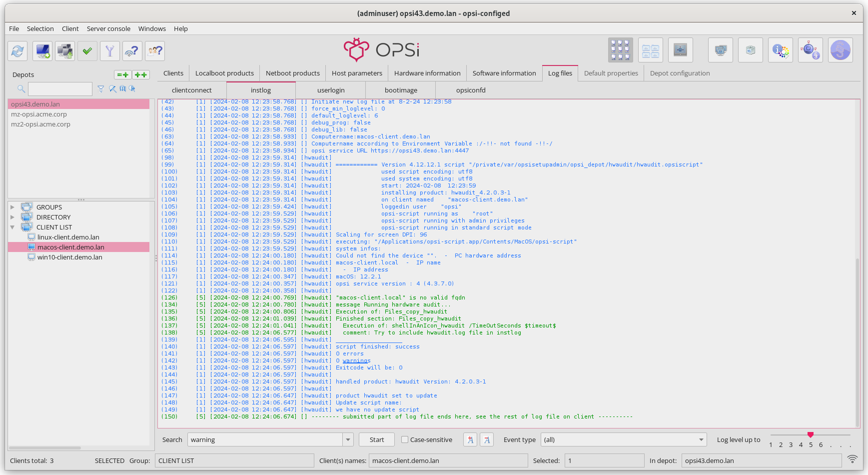Screen dimensions: 868x475
Task: Click the magnifier with cursor icon near depot search
Action: tap(132, 88)
